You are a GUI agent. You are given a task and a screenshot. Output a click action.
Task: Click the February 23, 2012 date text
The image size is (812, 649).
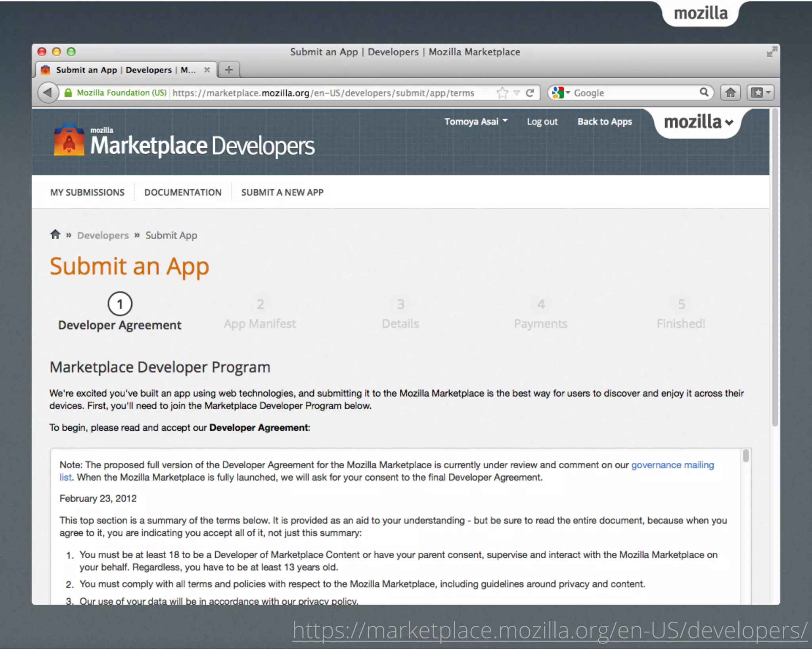click(x=98, y=498)
